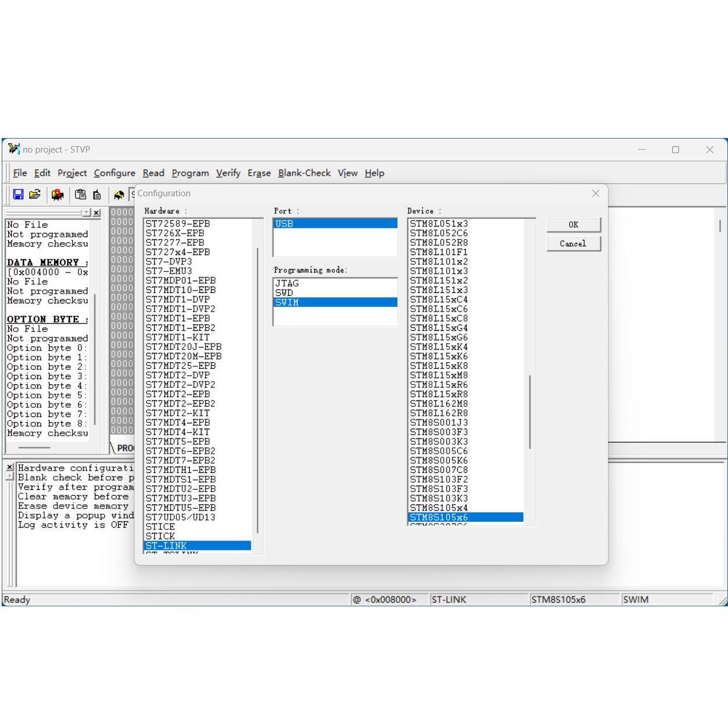Open the Verify menu

228,173
